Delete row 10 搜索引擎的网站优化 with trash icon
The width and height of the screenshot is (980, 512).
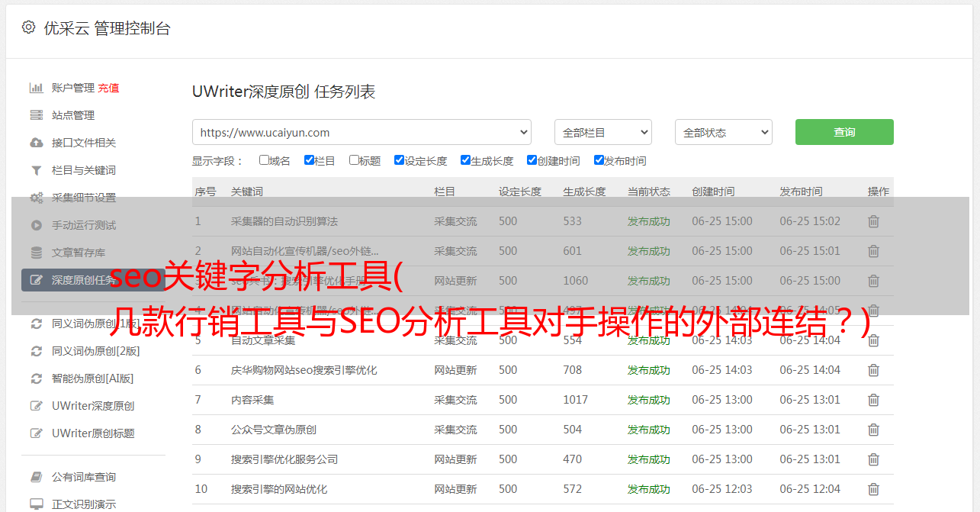(873, 489)
